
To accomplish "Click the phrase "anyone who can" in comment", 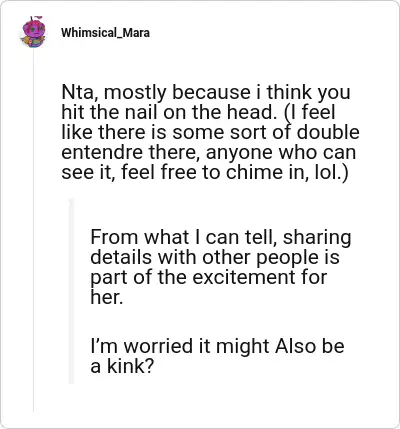I will coord(281,152).
